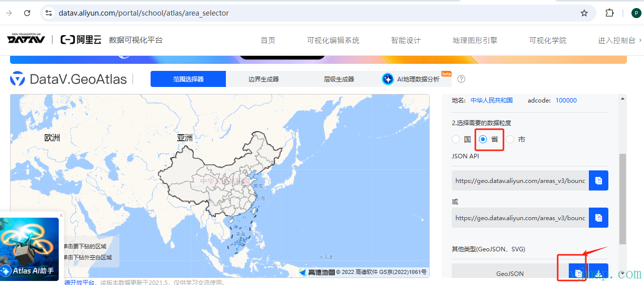This screenshot has height=285, width=644.
Task: Close the Atlas AI assistant popup
Action: [61, 215]
